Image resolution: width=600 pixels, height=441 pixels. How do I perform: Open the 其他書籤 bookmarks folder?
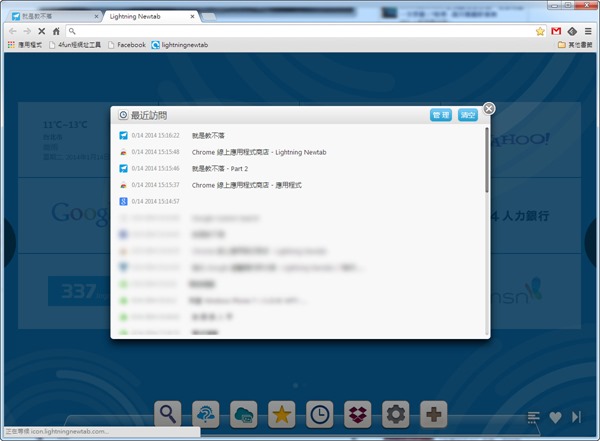point(575,45)
